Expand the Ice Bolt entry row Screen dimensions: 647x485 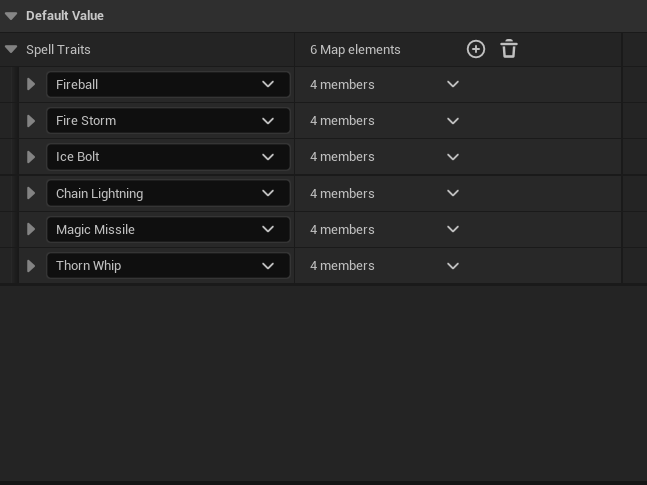click(31, 157)
